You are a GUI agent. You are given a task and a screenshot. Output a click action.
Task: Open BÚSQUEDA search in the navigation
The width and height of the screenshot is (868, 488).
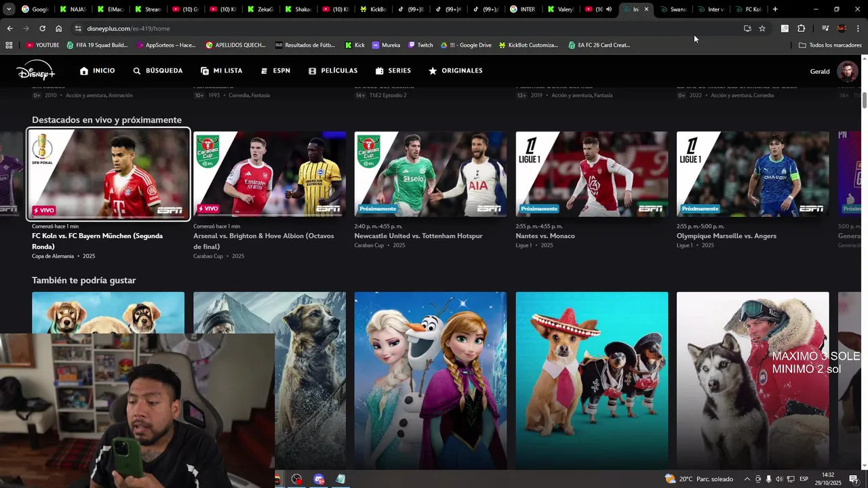157,70
